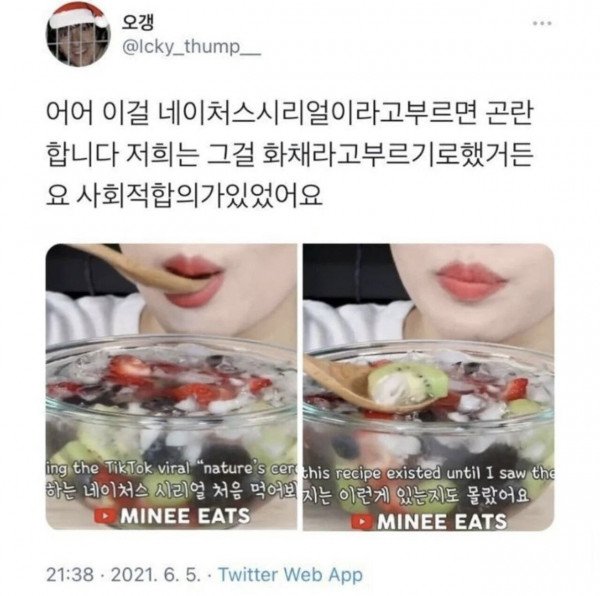Click the 21:38 tweet timestamp
The image size is (600, 596).
70,575
